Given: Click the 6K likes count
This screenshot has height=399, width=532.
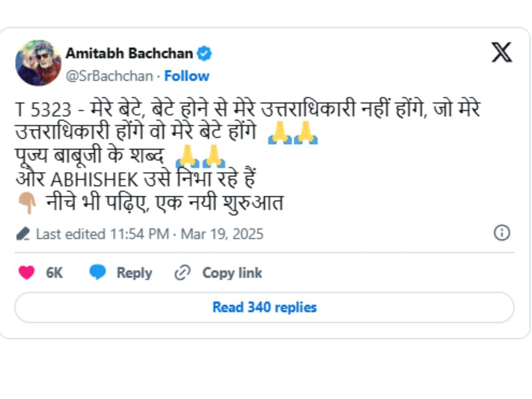Looking at the screenshot, I should tap(55, 273).
